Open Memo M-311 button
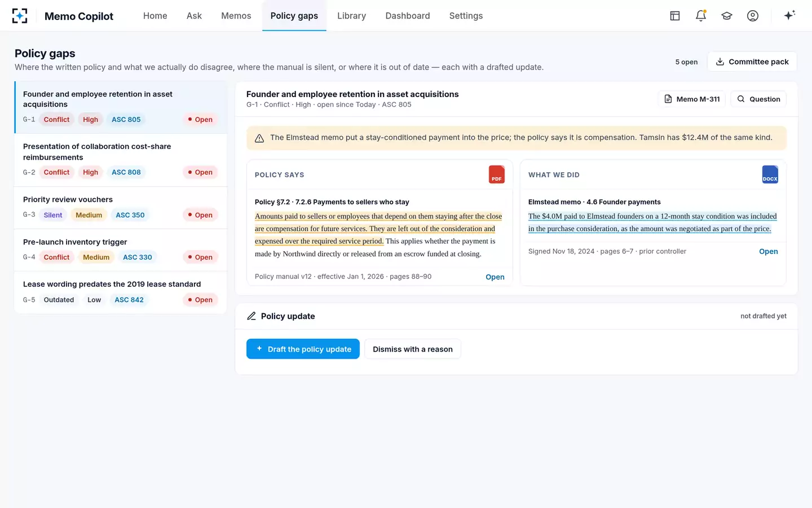The height and width of the screenshot is (508, 812). [x=692, y=99]
